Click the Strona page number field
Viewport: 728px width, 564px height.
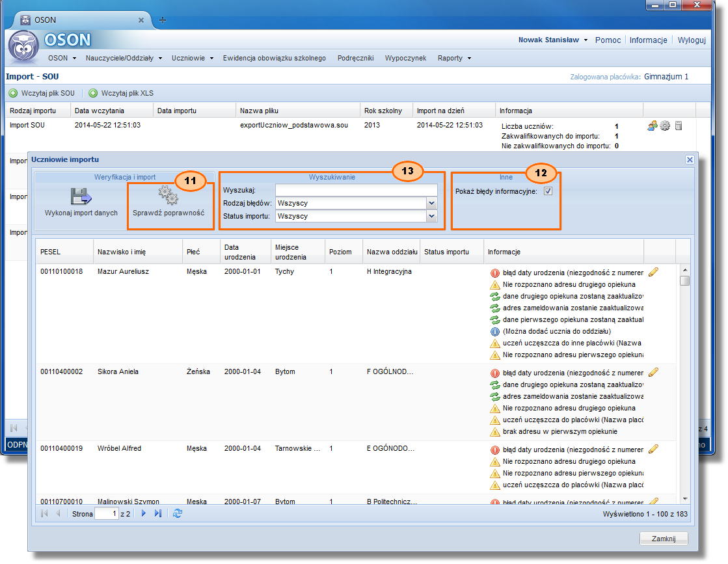(x=107, y=513)
